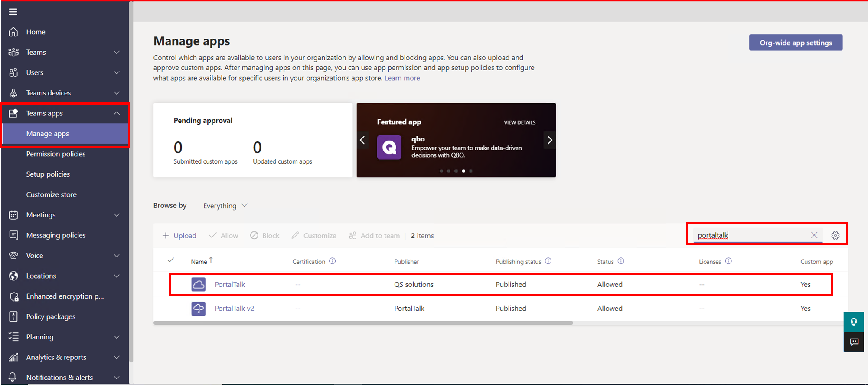Click the Teams group icon in sidebar
The height and width of the screenshot is (385, 868).
click(13, 52)
